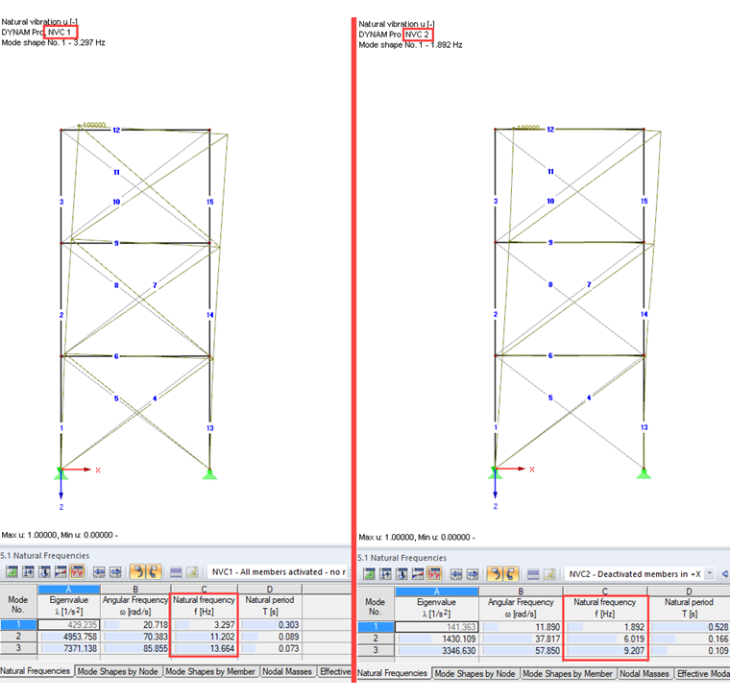Click second icon with plus in NVC2 toolbar
The width and height of the screenshot is (730, 700).
385,574
